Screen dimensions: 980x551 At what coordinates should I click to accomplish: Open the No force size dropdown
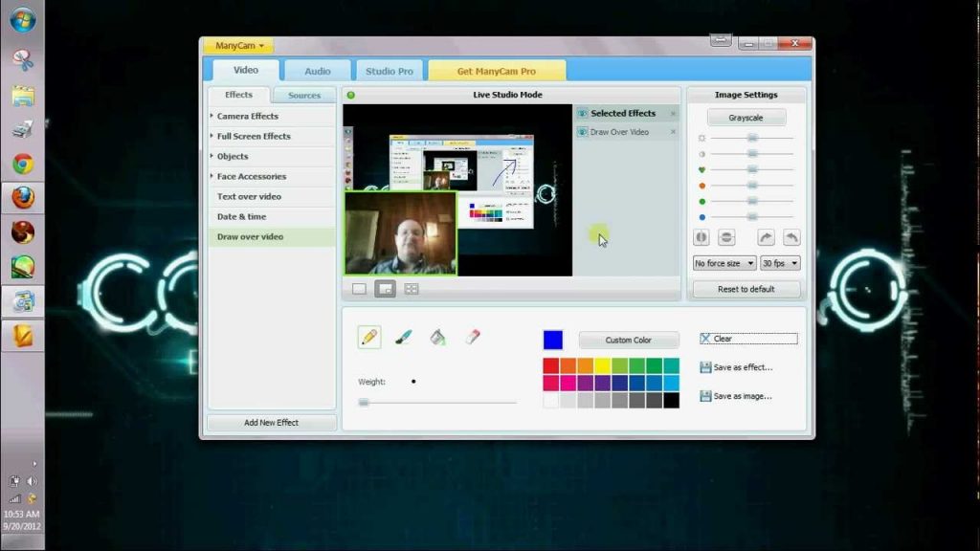point(724,263)
